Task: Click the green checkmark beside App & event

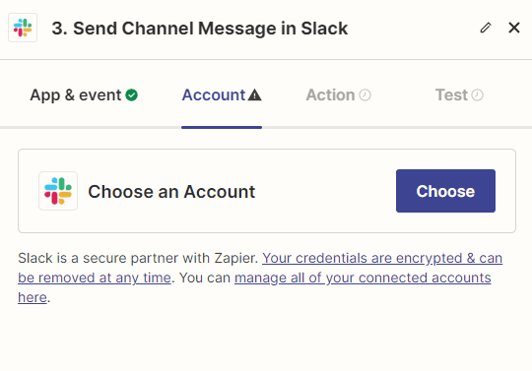Action: pos(132,95)
